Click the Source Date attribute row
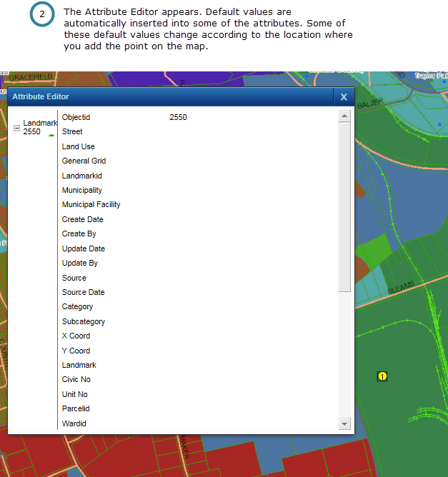The height and width of the screenshot is (477, 448). (x=83, y=292)
